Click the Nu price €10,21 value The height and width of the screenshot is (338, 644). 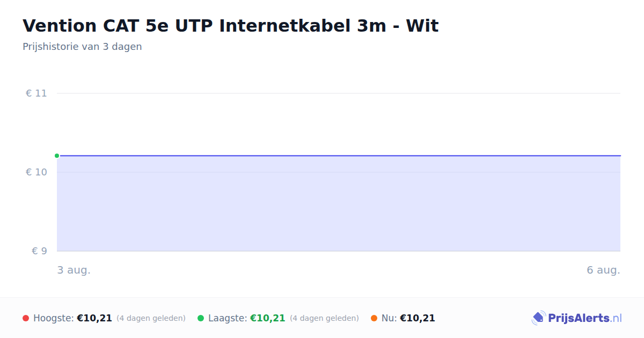coord(418,318)
